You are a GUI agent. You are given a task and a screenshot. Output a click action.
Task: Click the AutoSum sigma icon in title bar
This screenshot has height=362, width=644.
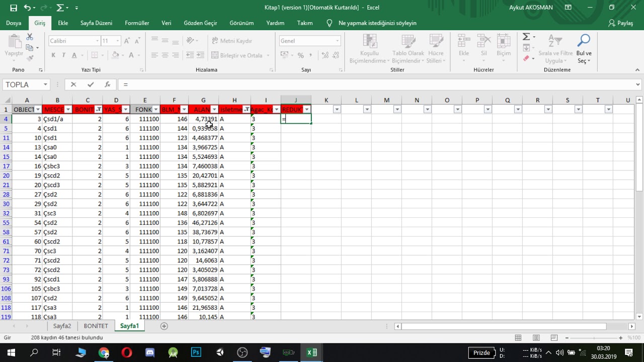coord(60,8)
